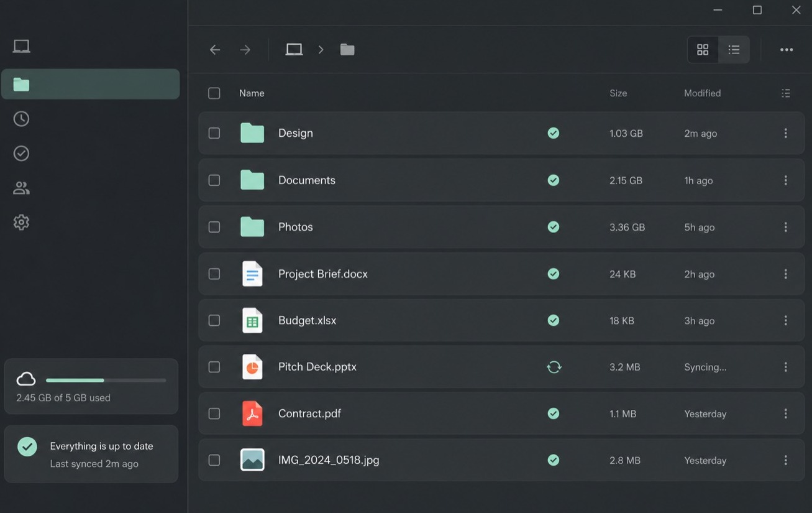Screen dimensions: 812x513
Task: Tick the select-all checkbox in header
Action: coord(214,93)
